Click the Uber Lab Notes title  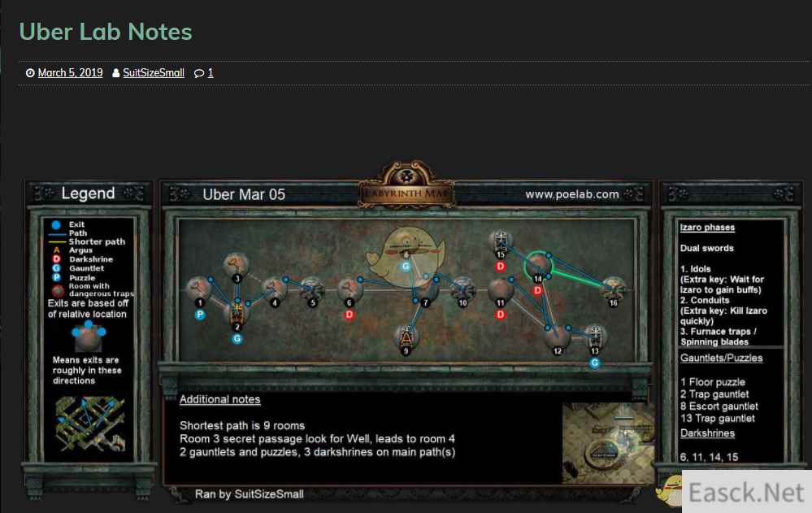pyautogui.click(x=106, y=32)
